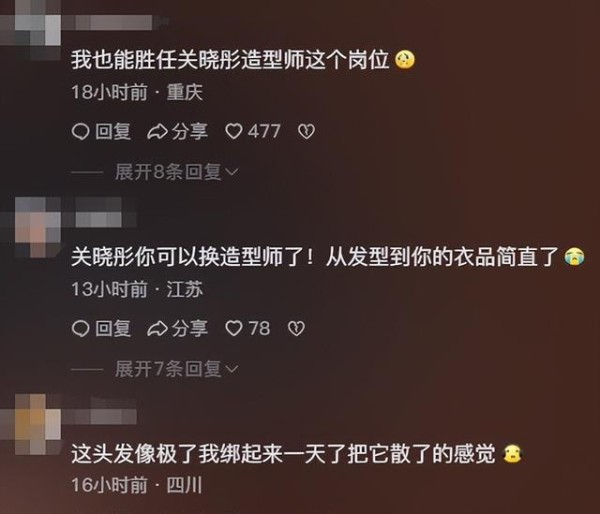
Task: Expand 展开7条回复 replies
Action: 168,369
